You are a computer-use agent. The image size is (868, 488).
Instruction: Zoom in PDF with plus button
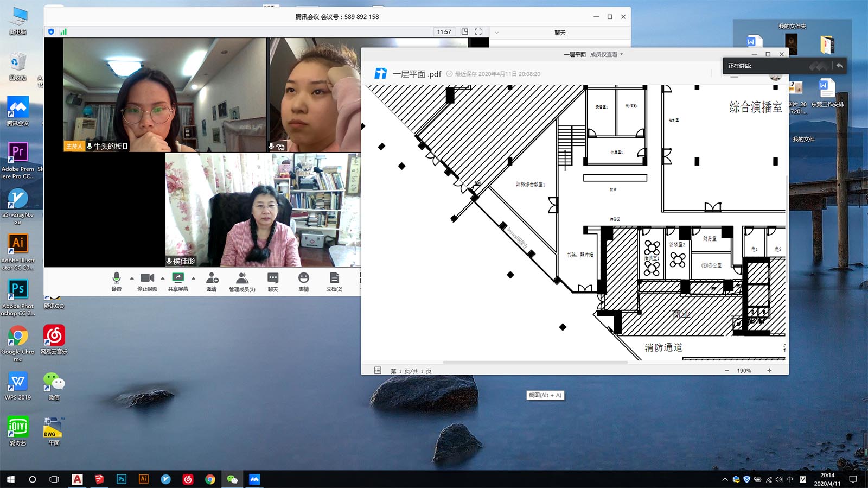tap(769, 371)
